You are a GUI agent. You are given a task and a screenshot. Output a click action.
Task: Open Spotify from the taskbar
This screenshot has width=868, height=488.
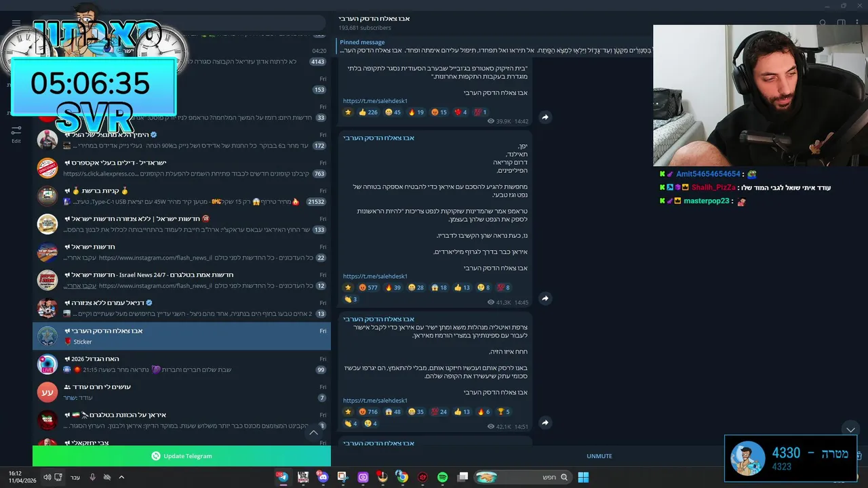coord(442,477)
